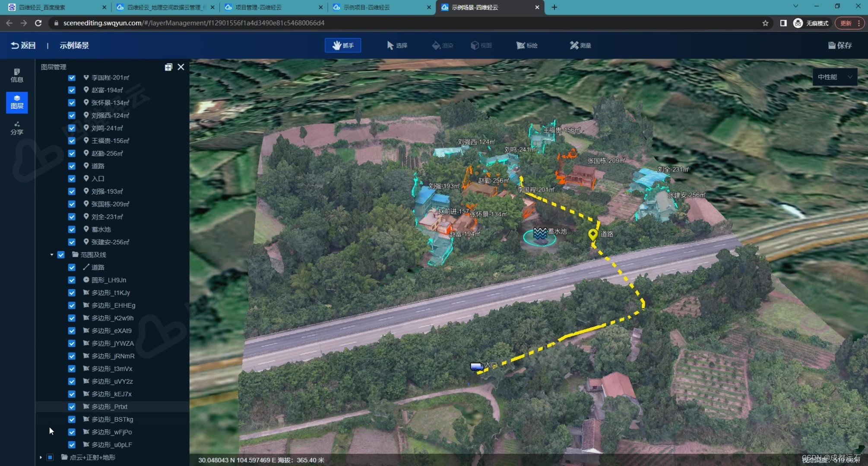The image size is (868, 466).
Task: Click the 多边形_t1KJy polygon icon
Action: pos(86,292)
